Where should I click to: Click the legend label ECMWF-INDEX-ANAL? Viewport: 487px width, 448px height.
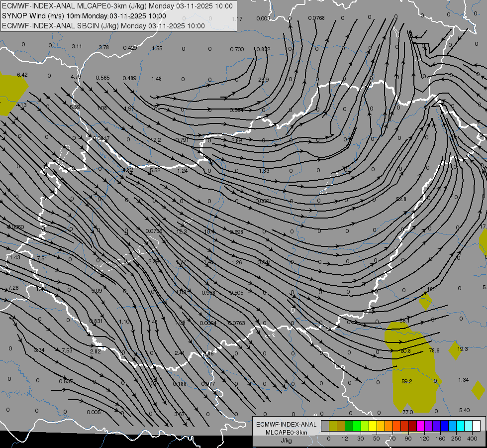[287, 425]
